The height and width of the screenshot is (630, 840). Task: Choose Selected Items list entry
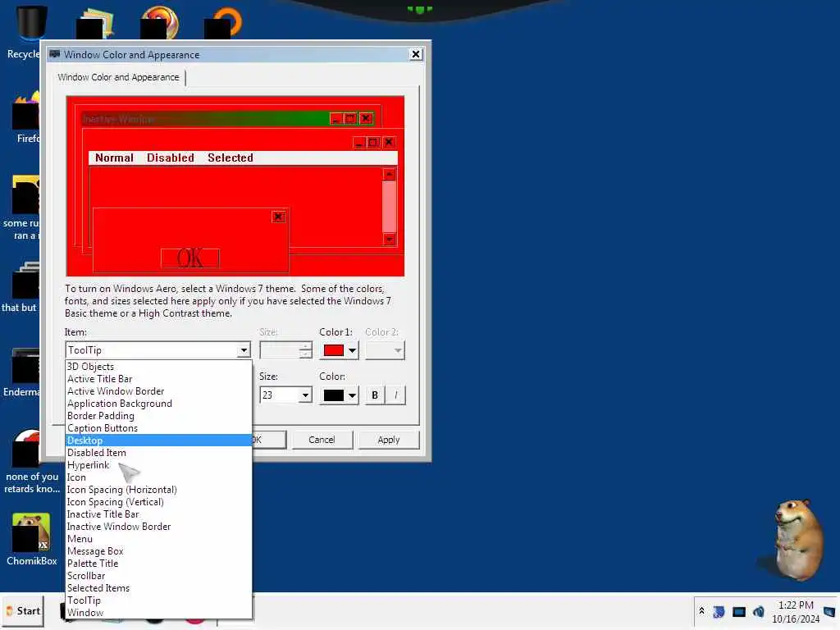[158, 589]
